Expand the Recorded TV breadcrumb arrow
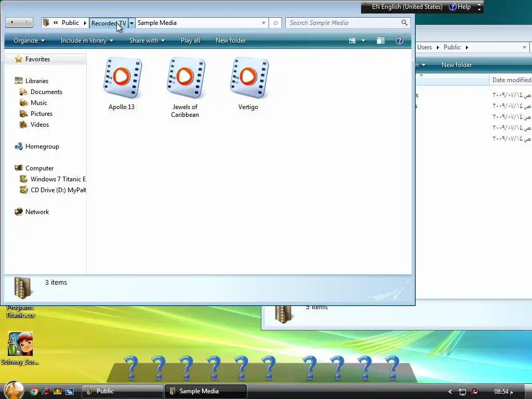The image size is (532, 399). click(x=131, y=23)
